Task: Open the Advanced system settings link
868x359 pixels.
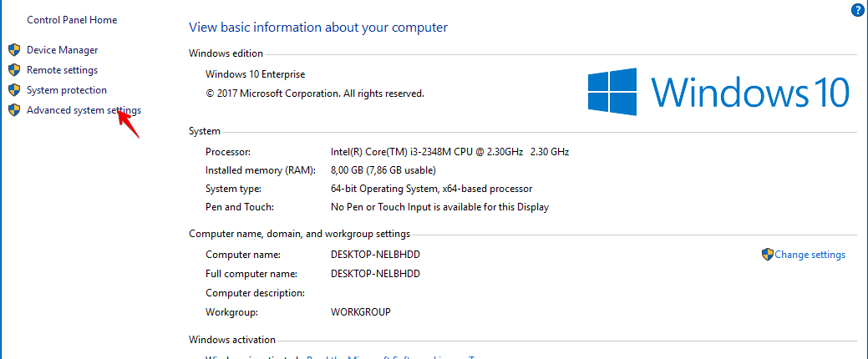Action: coord(84,110)
